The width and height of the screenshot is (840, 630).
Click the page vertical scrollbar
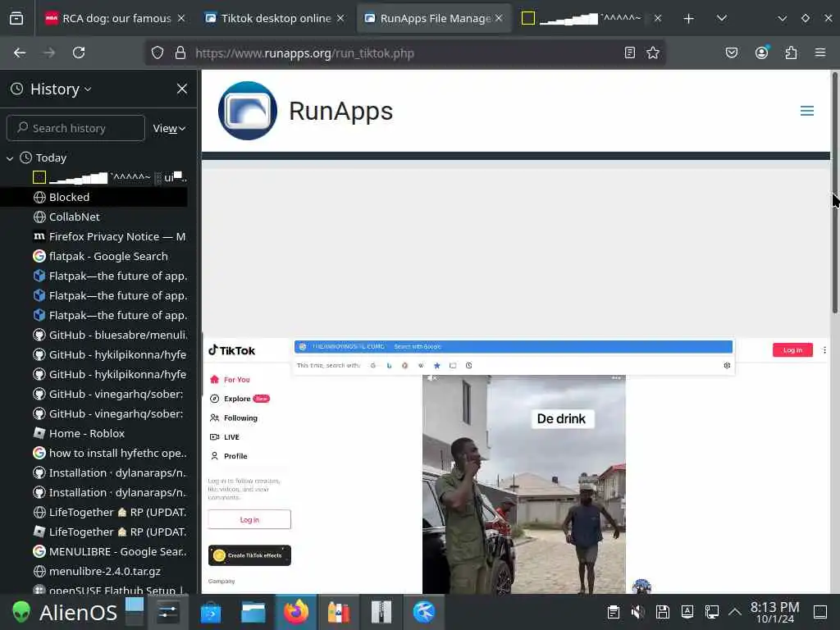coord(834,193)
